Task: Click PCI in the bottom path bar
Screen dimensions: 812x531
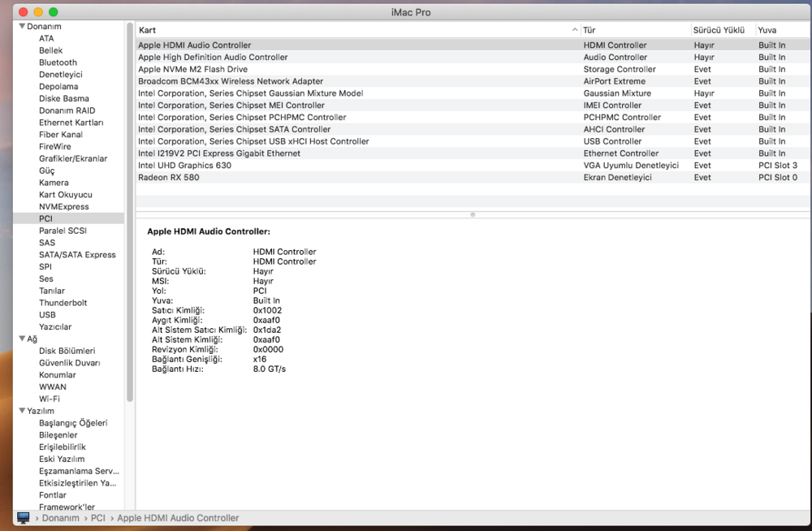Action: point(97,518)
